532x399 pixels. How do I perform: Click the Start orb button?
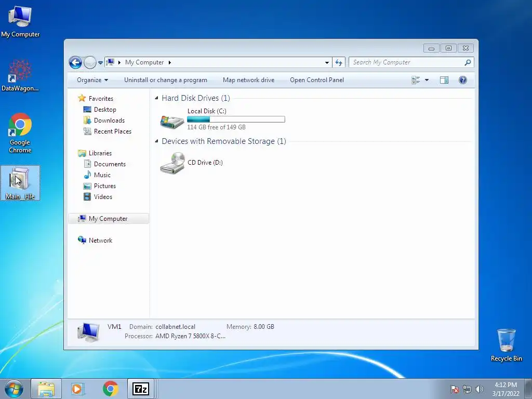pos(14,389)
